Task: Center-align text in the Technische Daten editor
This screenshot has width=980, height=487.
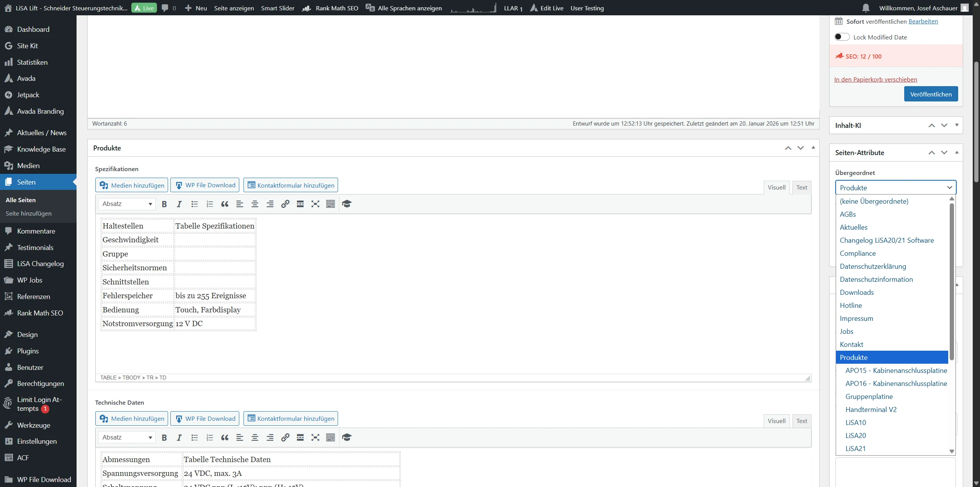Action: [x=255, y=437]
